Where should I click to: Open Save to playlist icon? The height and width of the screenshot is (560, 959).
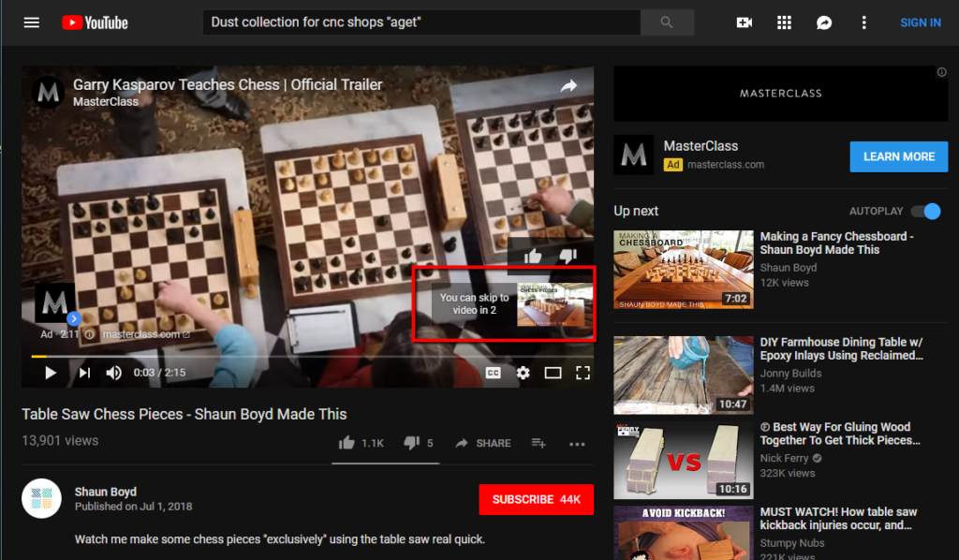[539, 443]
